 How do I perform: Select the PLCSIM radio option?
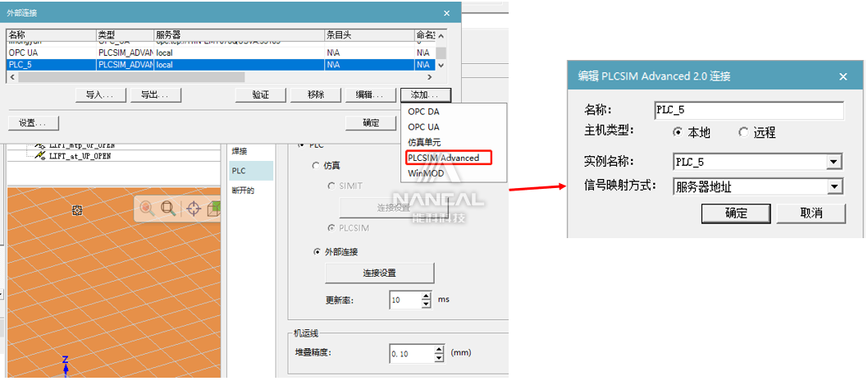click(331, 227)
